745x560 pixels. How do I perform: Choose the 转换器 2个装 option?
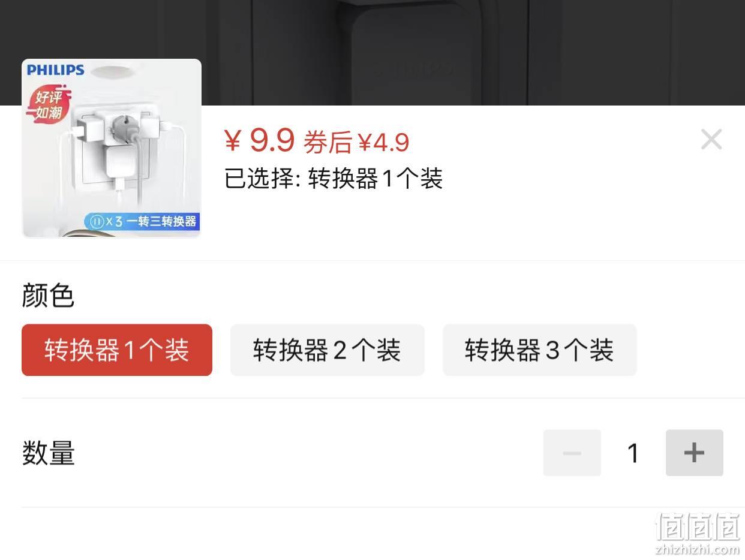[328, 350]
